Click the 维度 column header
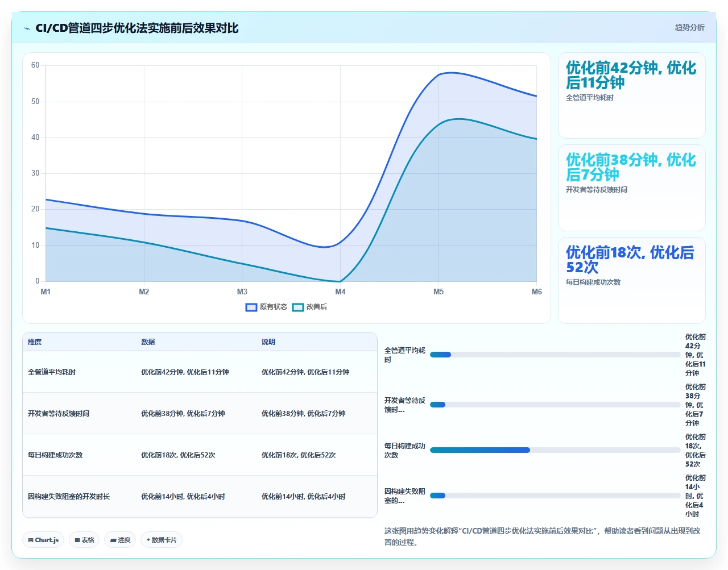Viewport: 728px width, 570px height. 35,342
